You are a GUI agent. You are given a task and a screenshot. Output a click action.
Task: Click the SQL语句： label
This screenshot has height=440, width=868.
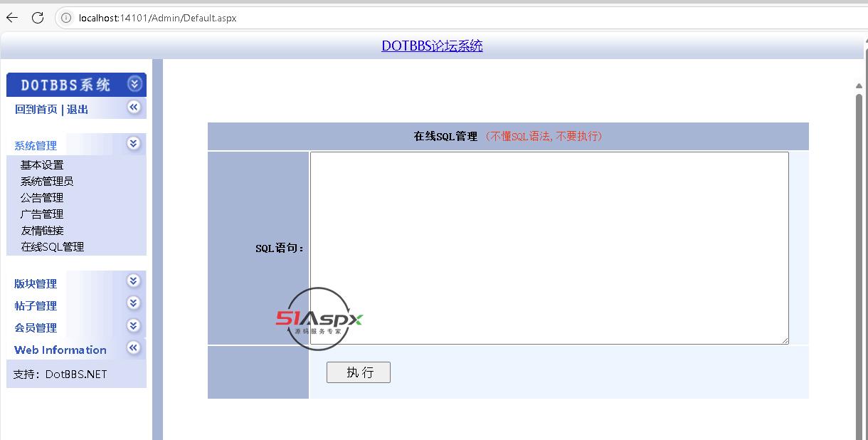(x=280, y=248)
